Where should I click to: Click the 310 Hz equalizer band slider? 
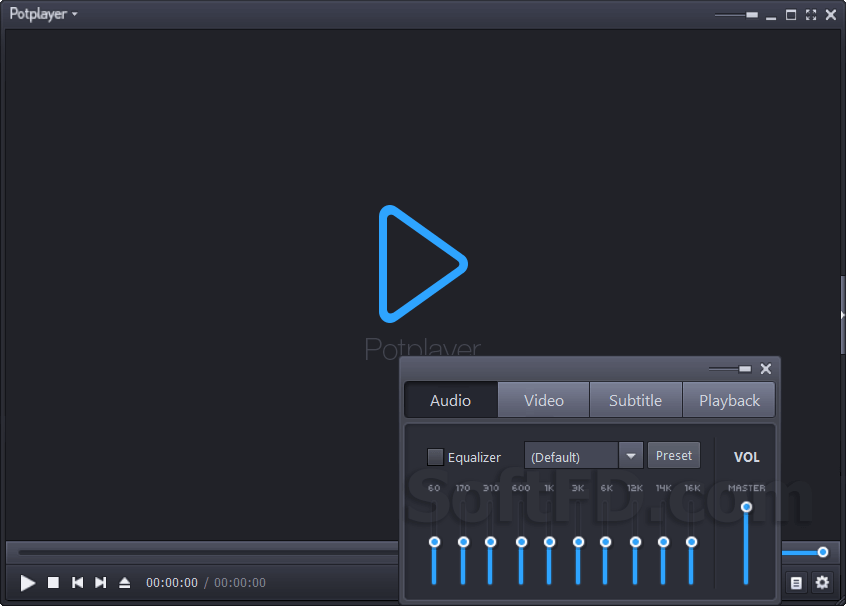490,542
